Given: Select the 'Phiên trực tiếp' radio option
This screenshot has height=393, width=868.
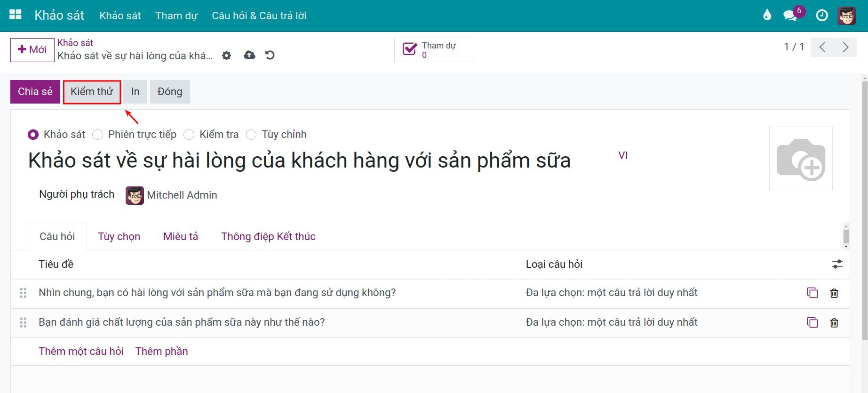Looking at the screenshot, I should click(x=97, y=135).
